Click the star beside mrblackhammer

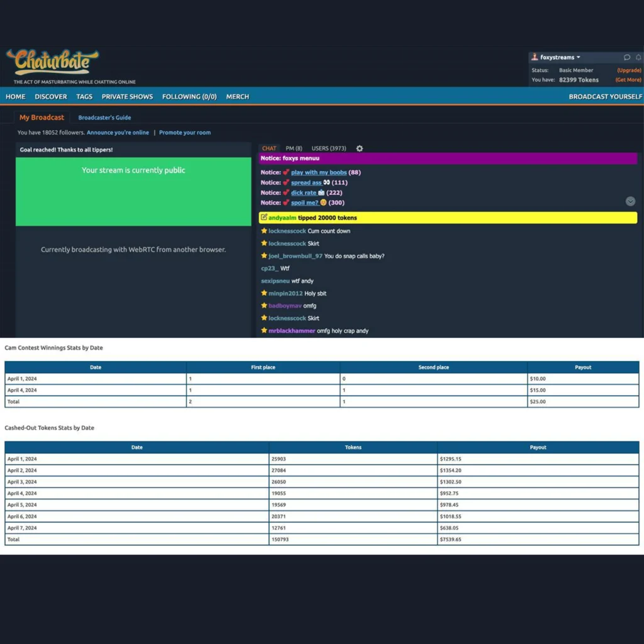[264, 330]
